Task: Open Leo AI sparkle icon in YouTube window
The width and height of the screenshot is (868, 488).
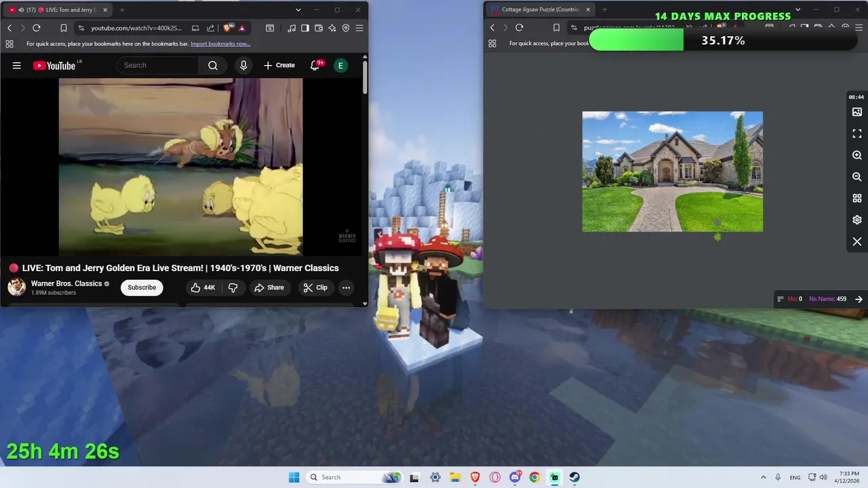Action: coord(332,28)
